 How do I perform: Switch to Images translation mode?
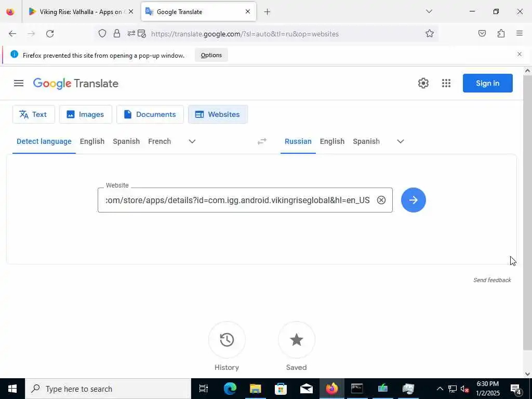tap(86, 114)
